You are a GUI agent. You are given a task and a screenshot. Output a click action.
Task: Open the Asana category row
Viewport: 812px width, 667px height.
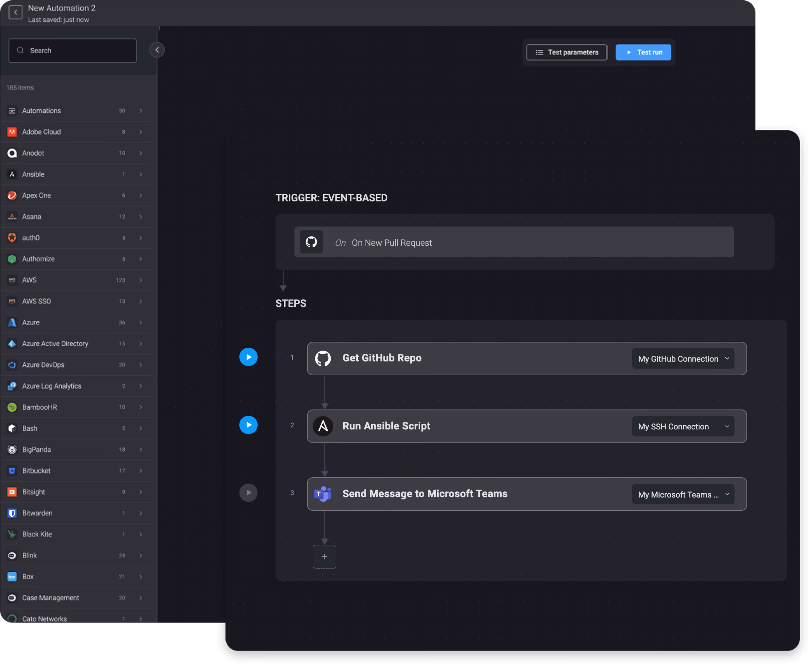(x=76, y=217)
